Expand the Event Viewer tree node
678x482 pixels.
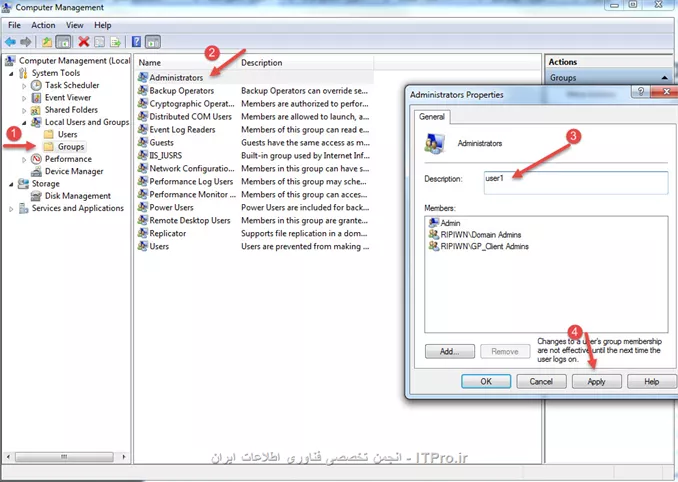click(x=24, y=98)
